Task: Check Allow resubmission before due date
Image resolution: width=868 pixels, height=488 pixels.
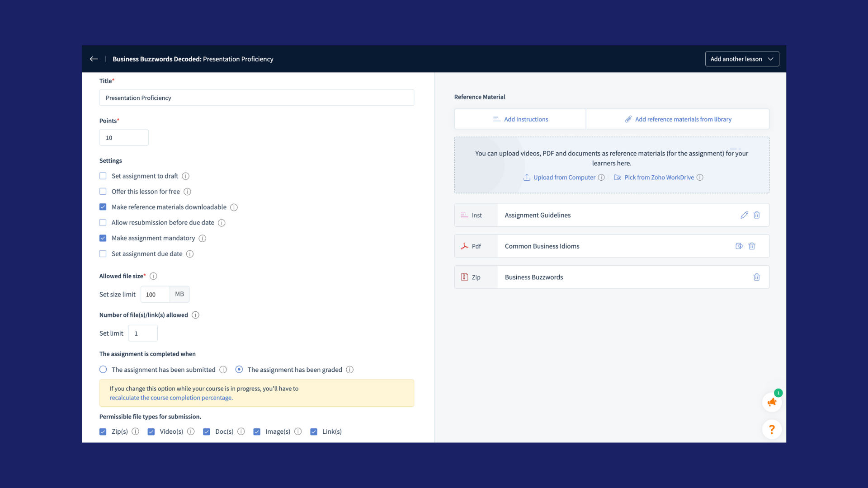Action: click(103, 222)
